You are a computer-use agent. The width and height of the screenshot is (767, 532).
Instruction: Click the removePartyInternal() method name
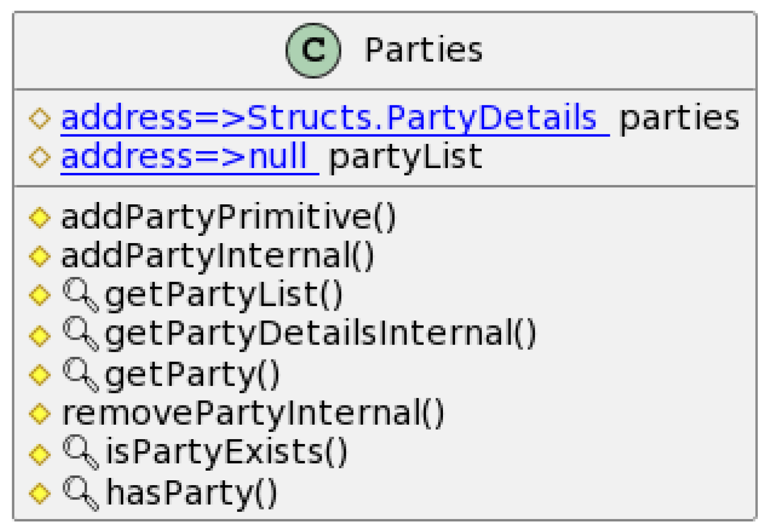point(253,414)
